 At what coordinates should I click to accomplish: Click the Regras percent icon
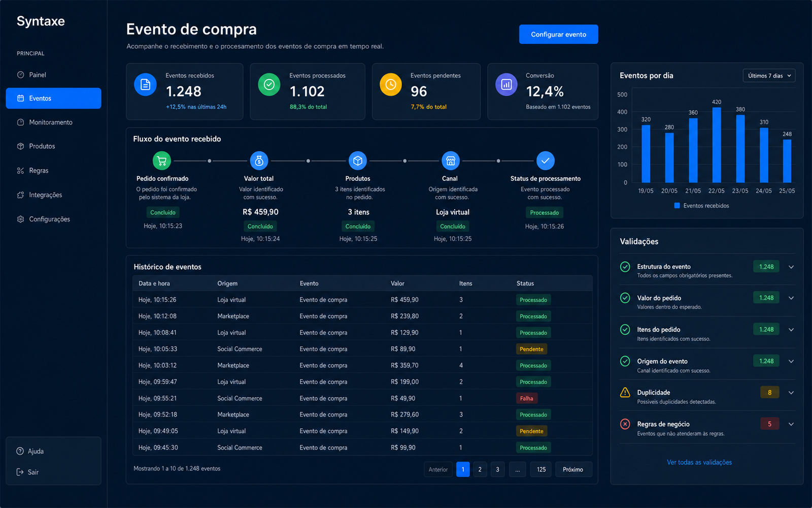coord(20,171)
